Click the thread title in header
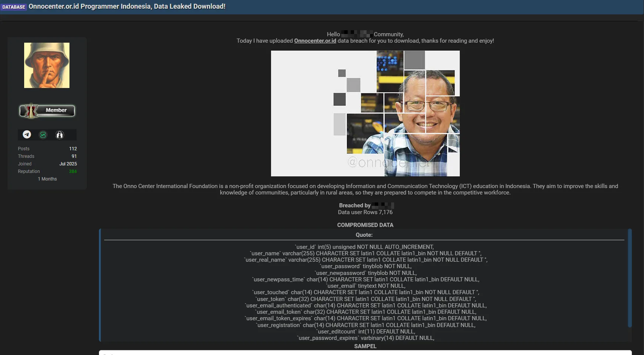 (127, 6)
